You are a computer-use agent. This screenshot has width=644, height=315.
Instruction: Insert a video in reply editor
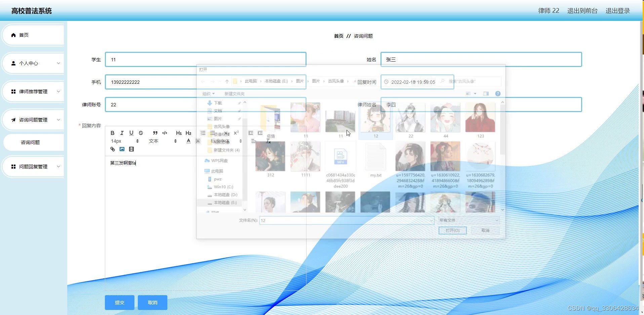click(131, 149)
